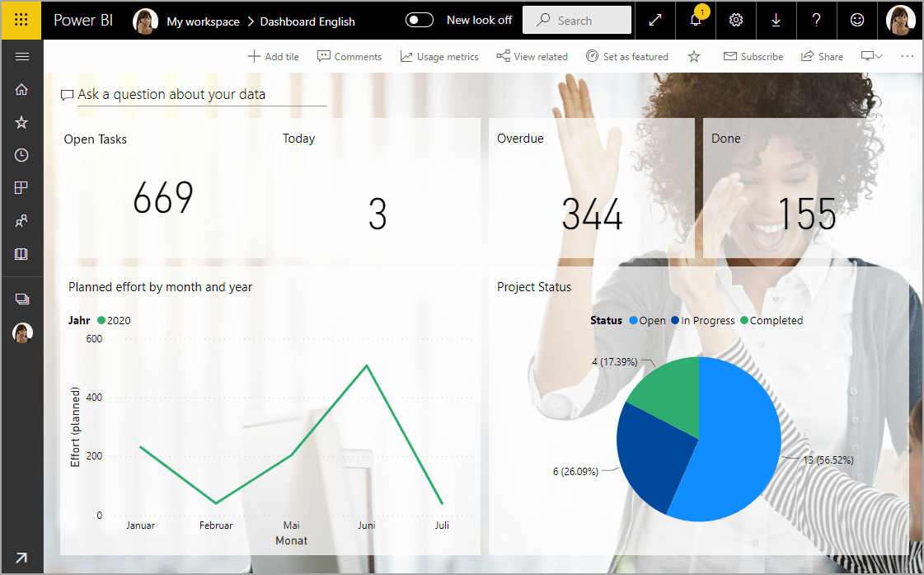Click Planned effort by month and year title
This screenshot has width=924, height=575.
(x=160, y=287)
